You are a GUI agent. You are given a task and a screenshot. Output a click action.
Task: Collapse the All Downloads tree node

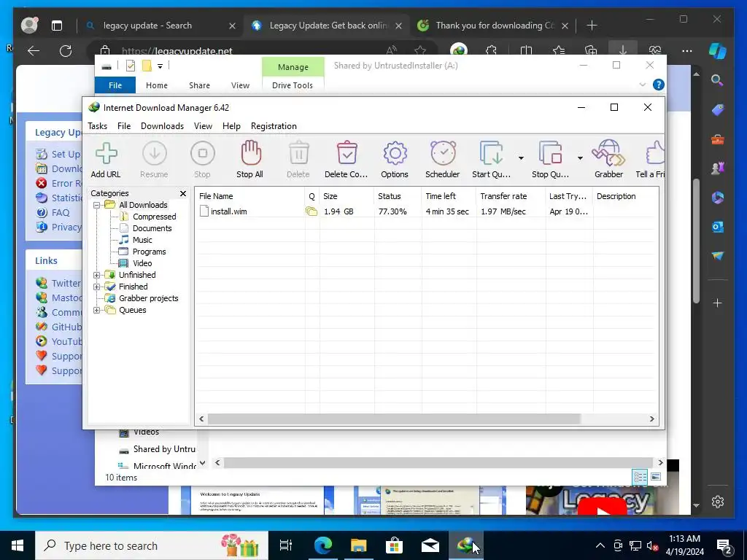(97, 205)
